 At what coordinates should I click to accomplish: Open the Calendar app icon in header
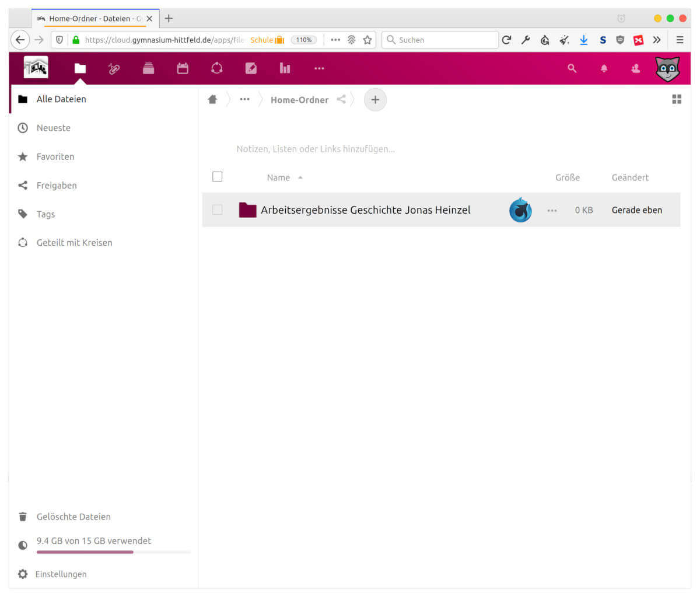tap(183, 68)
